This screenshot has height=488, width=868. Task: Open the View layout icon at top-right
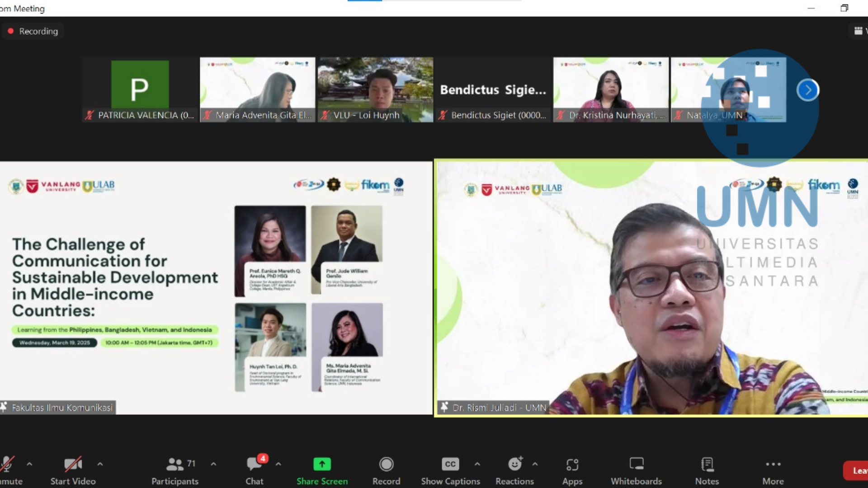[859, 31]
